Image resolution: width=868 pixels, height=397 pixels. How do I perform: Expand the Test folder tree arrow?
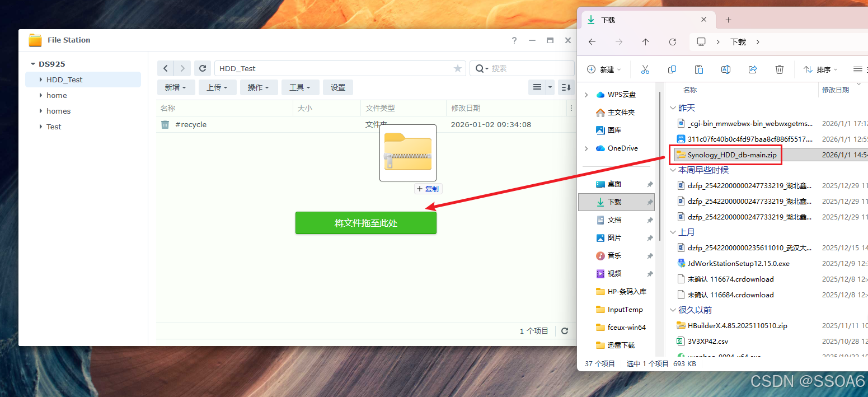41,127
